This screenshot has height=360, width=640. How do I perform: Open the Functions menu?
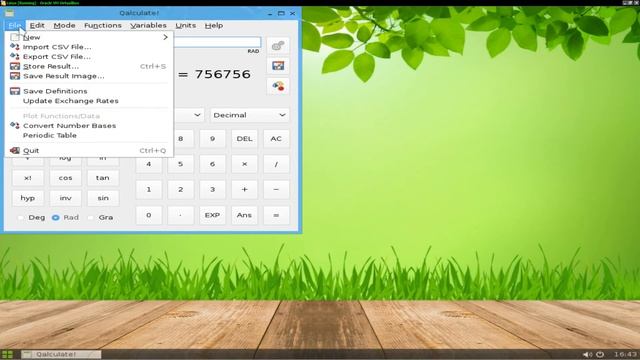[x=103, y=25]
